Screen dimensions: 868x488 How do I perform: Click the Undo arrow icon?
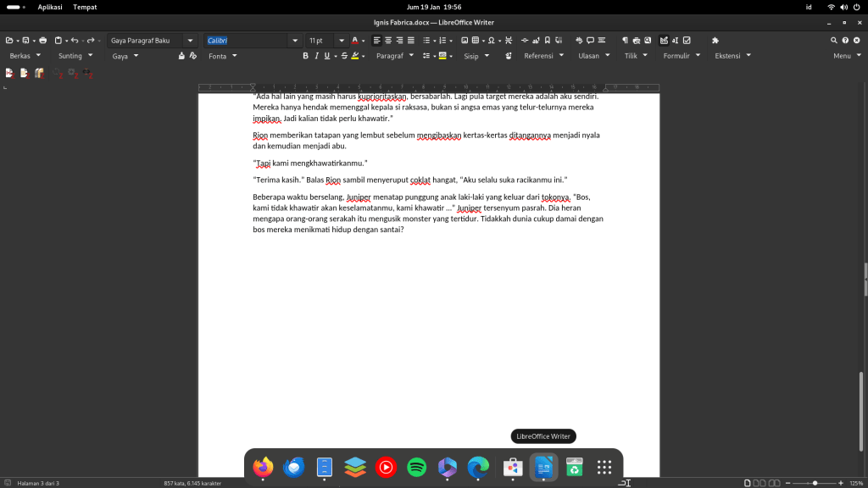(x=75, y=40)
